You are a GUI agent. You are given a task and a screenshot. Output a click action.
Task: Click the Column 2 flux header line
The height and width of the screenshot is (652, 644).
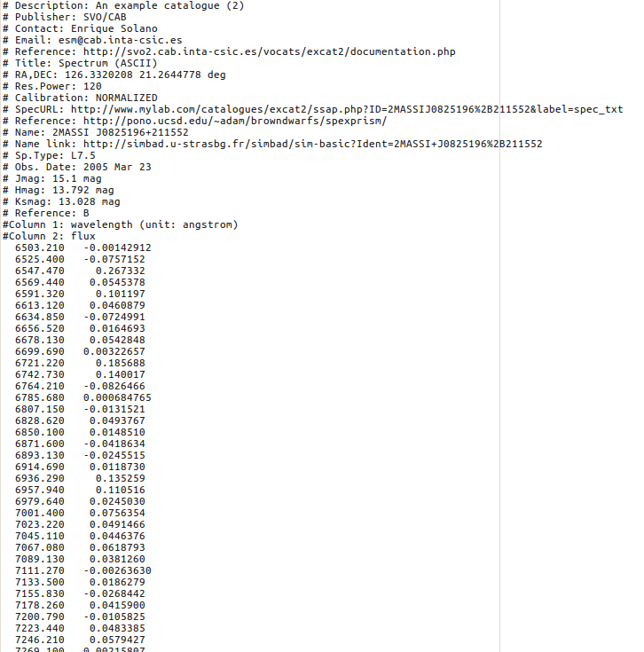point(49,236)
